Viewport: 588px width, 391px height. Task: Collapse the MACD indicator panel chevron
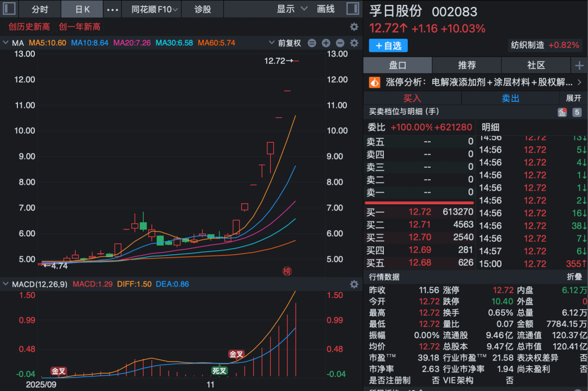tap(5, 284)
